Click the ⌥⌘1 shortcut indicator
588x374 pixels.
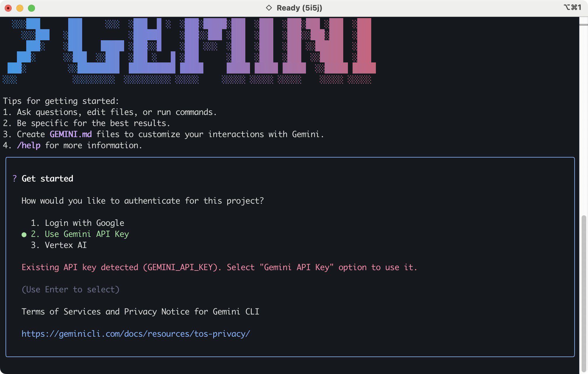572,8
